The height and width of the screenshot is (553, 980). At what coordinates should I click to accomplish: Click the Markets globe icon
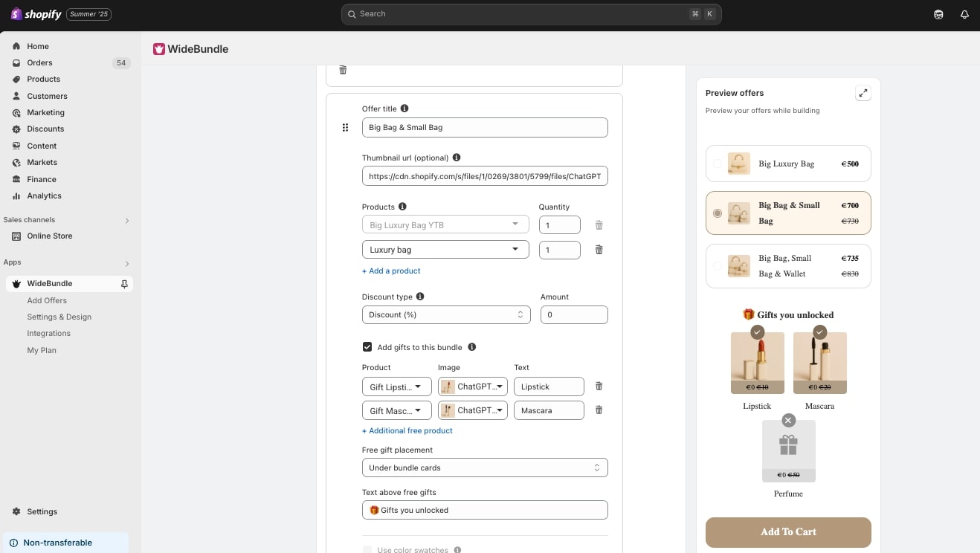click(x=16, y=162)
